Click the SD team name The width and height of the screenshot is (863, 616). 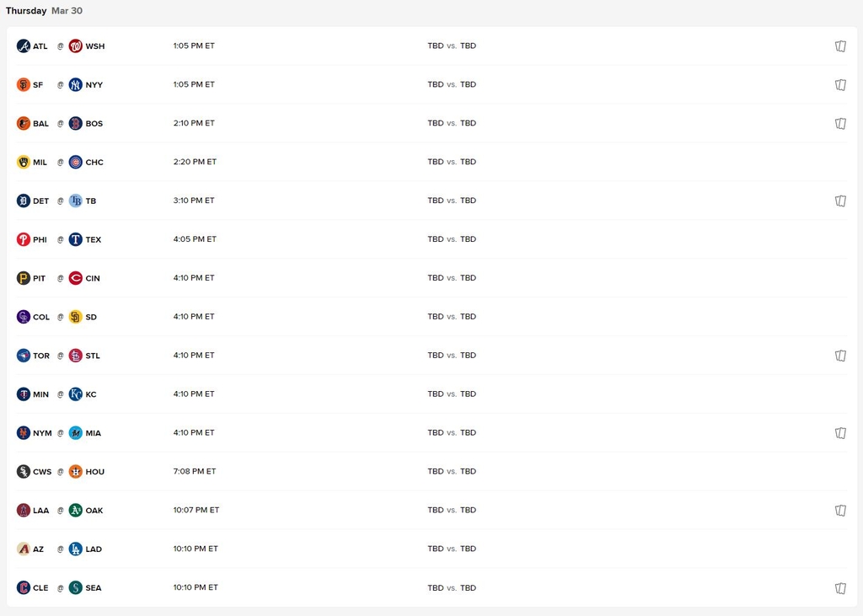tap(91, 317)
